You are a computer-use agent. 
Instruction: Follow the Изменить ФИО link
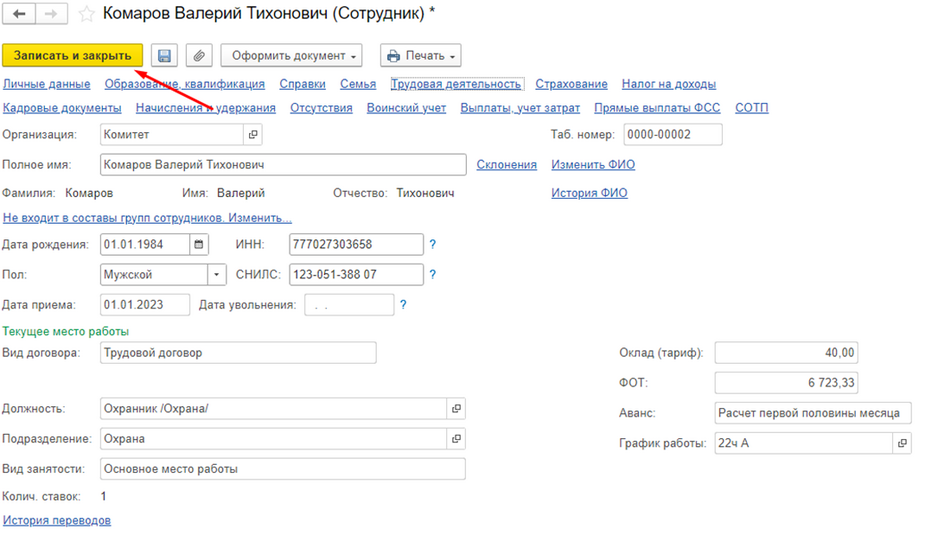593,164
